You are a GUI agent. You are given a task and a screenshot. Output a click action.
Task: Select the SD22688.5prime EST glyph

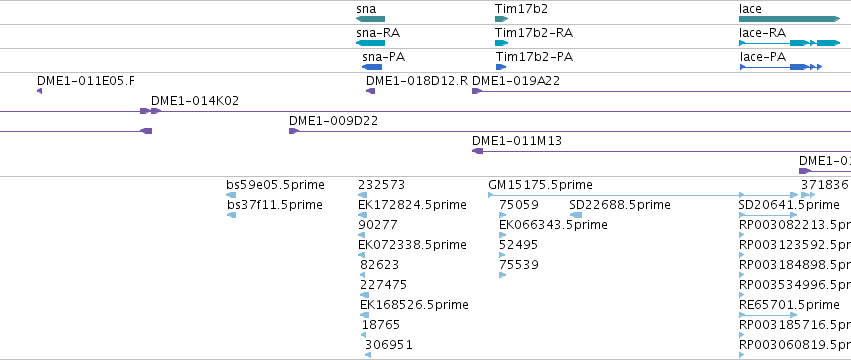point(576,215)
